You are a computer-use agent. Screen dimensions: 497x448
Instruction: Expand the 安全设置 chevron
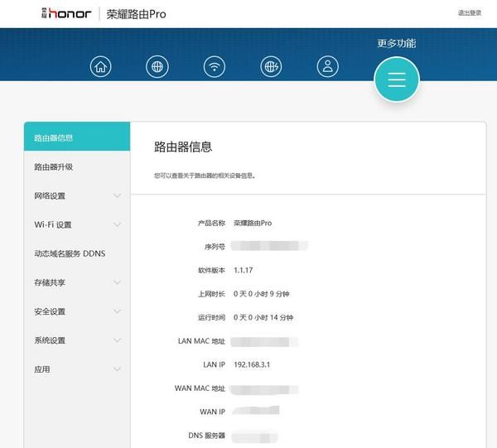coord(117,311)
